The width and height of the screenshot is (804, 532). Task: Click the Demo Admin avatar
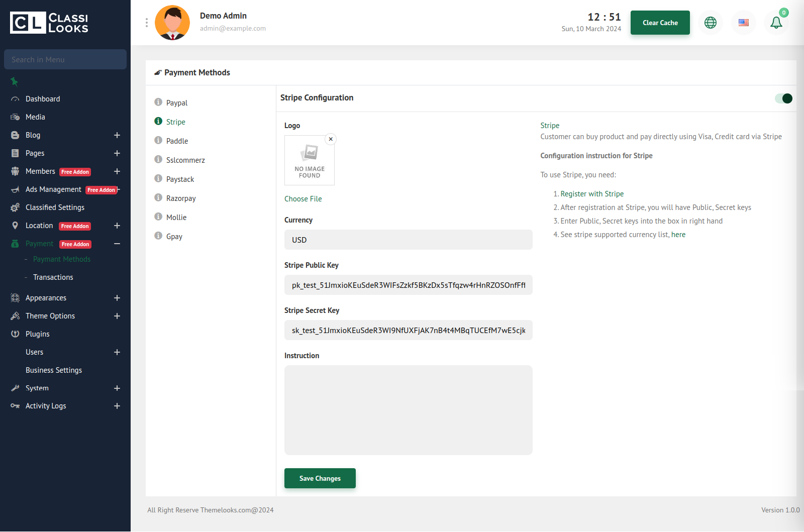pos(172,23)
